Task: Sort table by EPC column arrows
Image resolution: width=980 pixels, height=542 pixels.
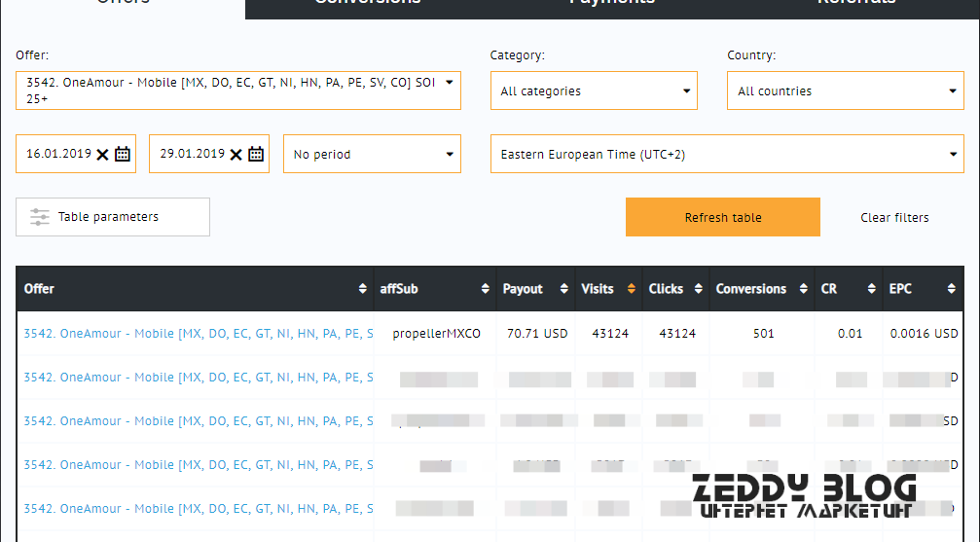Action: (x=951, y=289)
